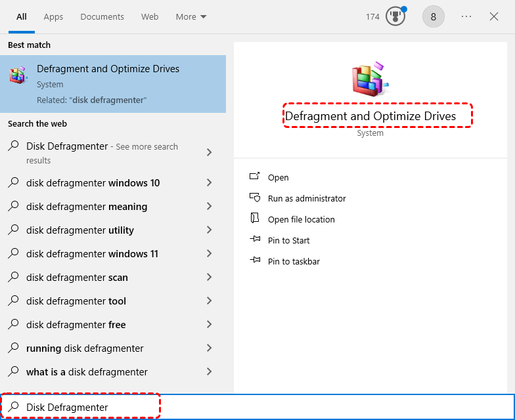This screenshot has height=420, width=515.
Task: Expand chevron beside disk defragmenter meaning
Action: [x=209, y=207]
